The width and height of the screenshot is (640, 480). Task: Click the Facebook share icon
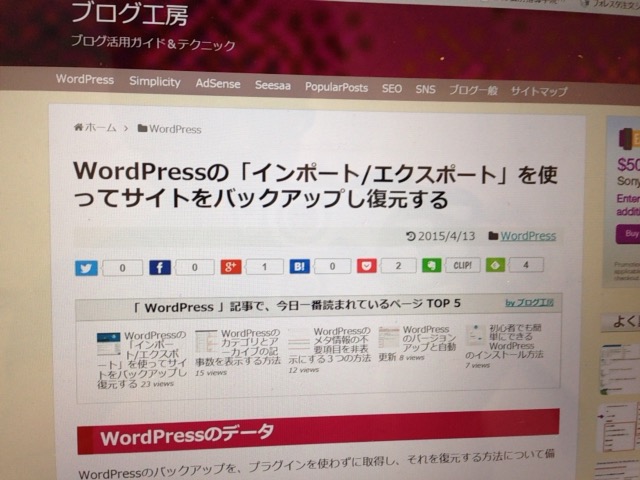(x=160, y=268)
